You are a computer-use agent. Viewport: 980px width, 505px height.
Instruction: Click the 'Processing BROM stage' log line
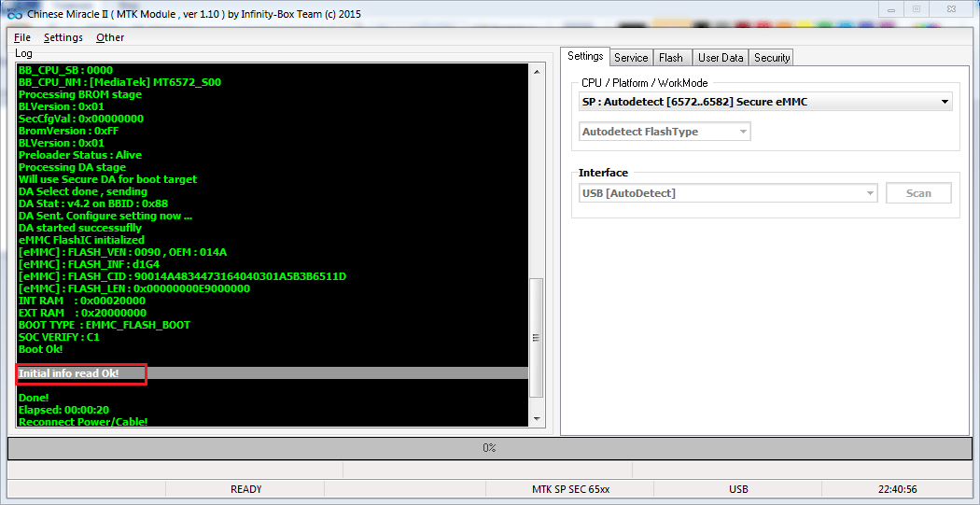click(x=80, y=94)
